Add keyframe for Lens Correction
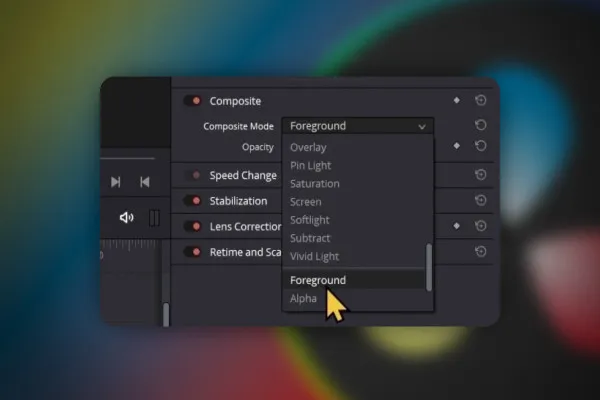The height and width of the screenshot is (400, 600). [x=457, y=226]
